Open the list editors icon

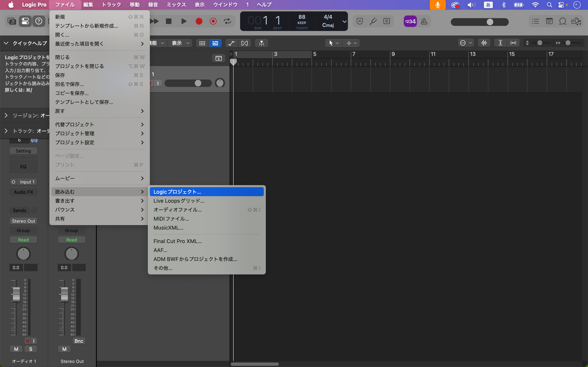coord(535,21)
